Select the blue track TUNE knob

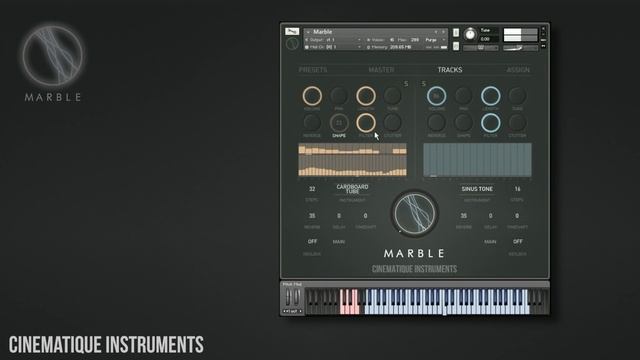517,96
